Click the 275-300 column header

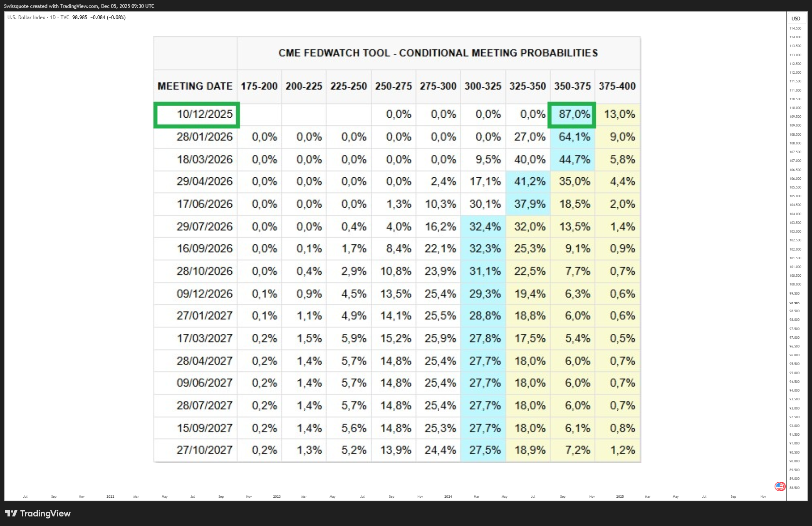pyautogui.click(x=438, y=86)
